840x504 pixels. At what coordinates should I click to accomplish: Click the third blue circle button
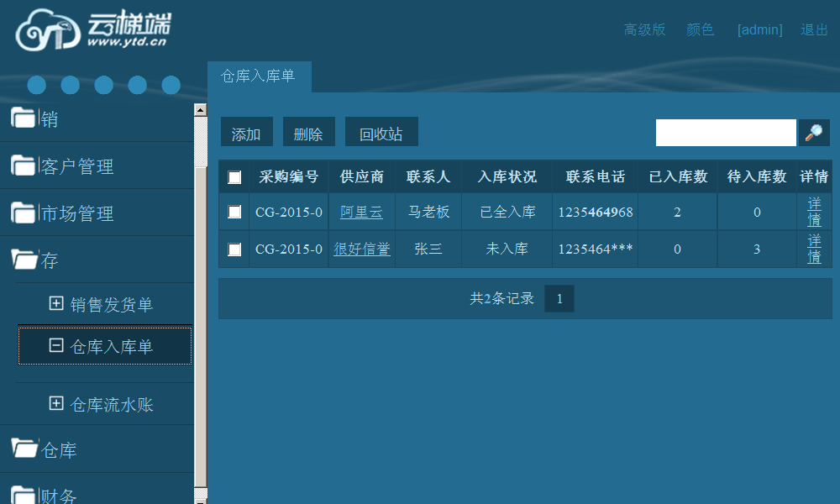104,85
